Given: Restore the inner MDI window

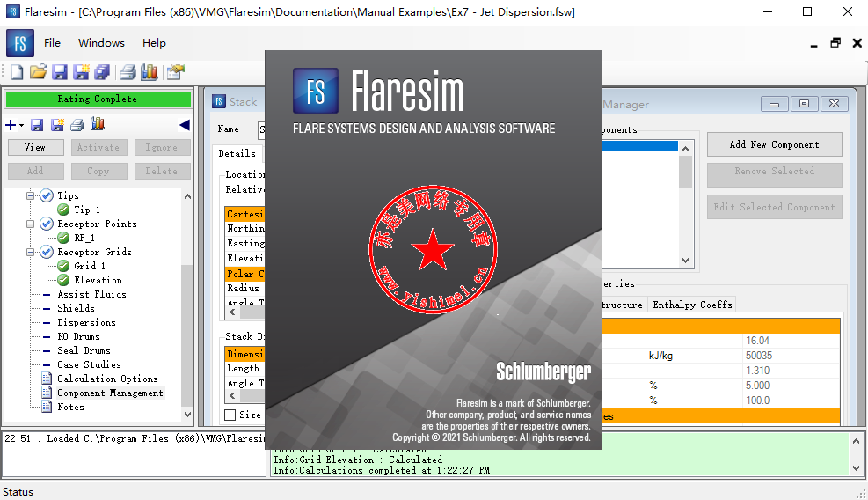Looking at the screenshot, I should (x=835, y=43).
